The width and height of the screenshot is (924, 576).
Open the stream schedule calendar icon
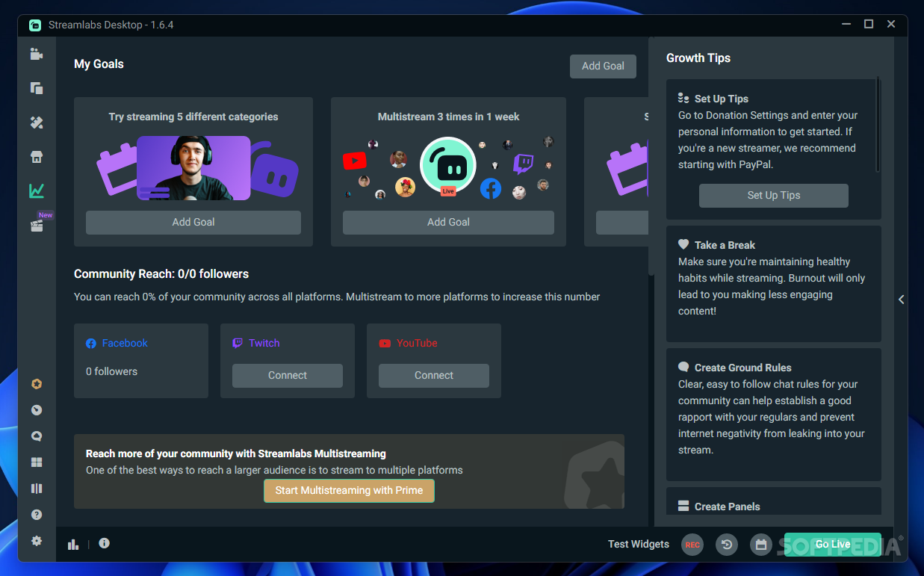[761, 545]
